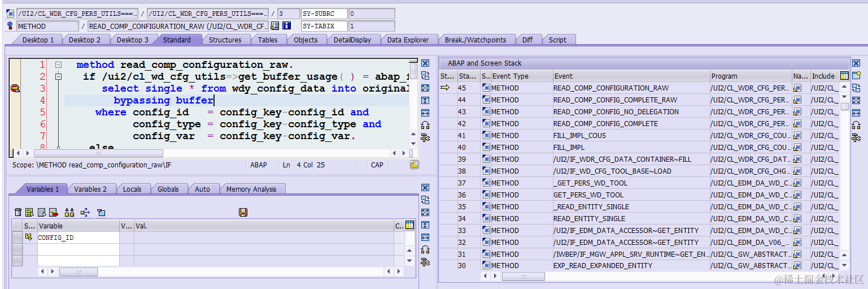
Task: Open services of the stack tool
Action: point(856,125)
